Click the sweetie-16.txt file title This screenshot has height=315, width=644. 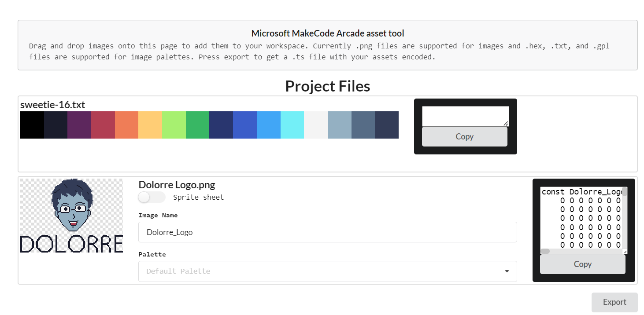[x=52, y=105]
